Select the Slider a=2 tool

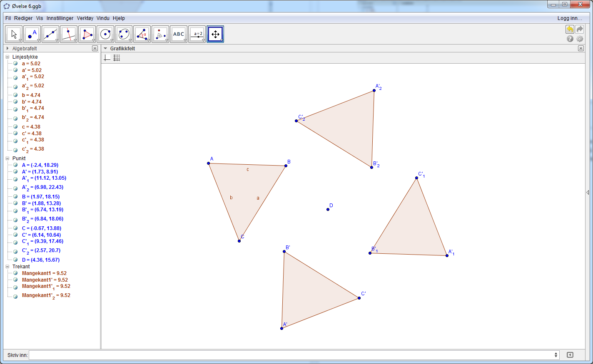(x=197, y=34)
